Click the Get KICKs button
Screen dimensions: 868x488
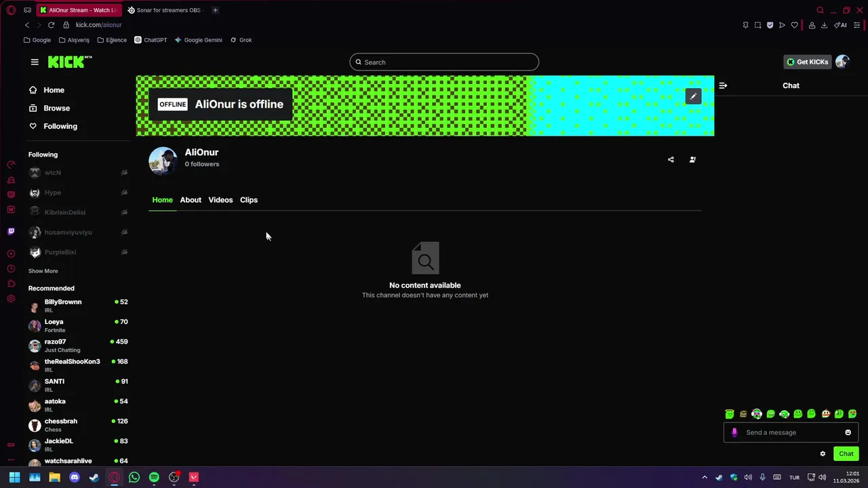807,62
